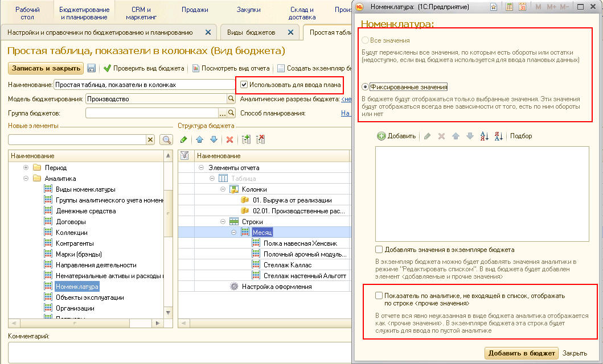Click Подбор in dialog toolbar

coord(521,136)
